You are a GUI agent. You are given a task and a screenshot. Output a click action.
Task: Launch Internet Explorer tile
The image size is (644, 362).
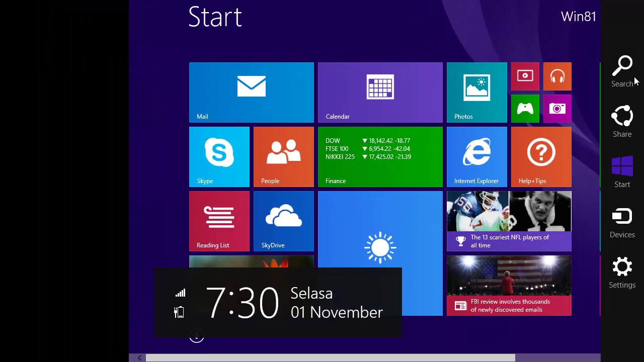coord(477,157)
